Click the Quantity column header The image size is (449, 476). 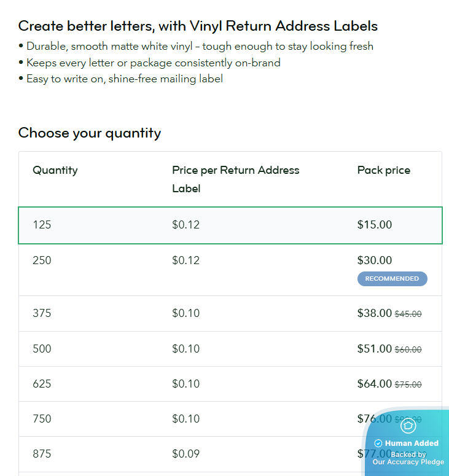tap(55, 170)
